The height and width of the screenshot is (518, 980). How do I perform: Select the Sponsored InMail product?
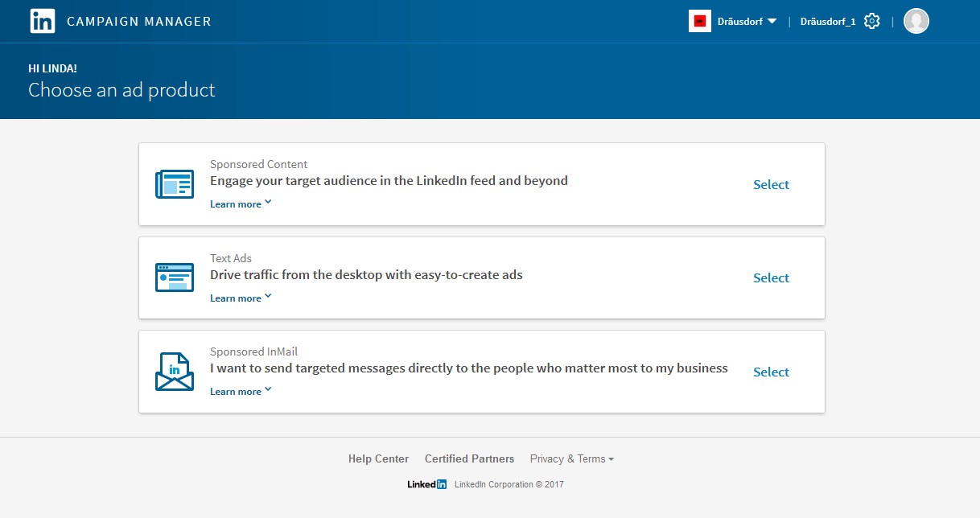771,372
